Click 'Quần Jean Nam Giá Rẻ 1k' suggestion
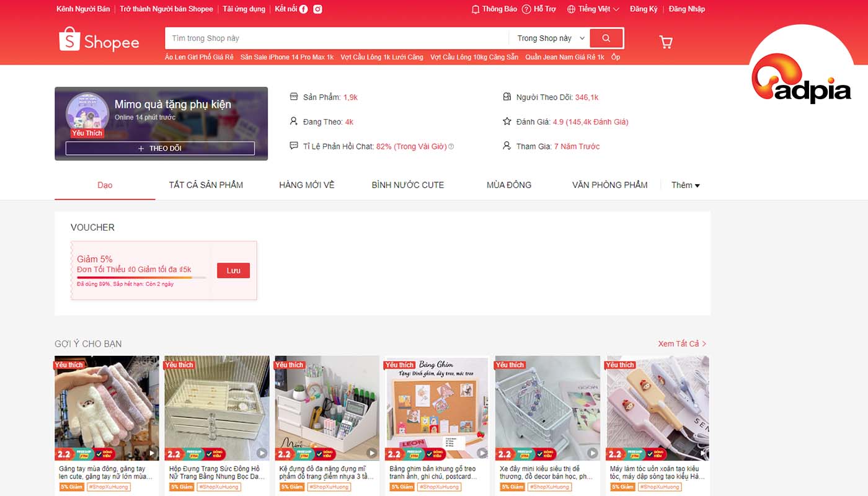This screenshot has width=868, height=496. (x=565, y=57)
